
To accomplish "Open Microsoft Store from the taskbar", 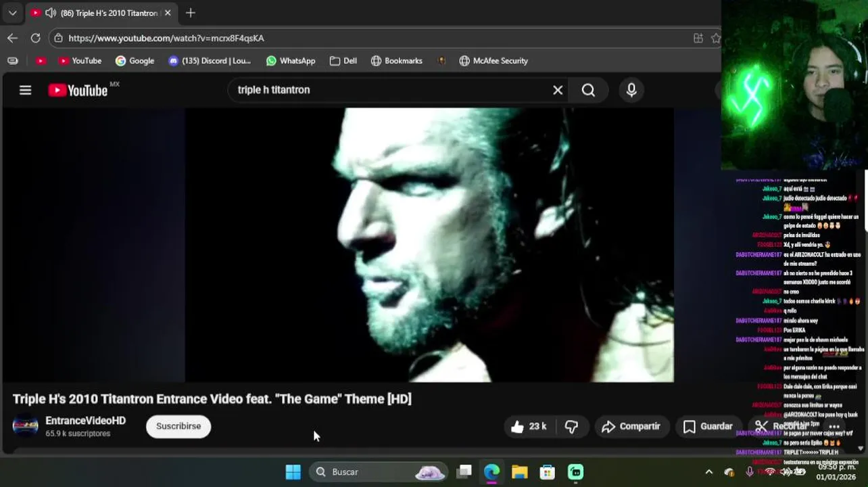I will [x=548, y=472].
